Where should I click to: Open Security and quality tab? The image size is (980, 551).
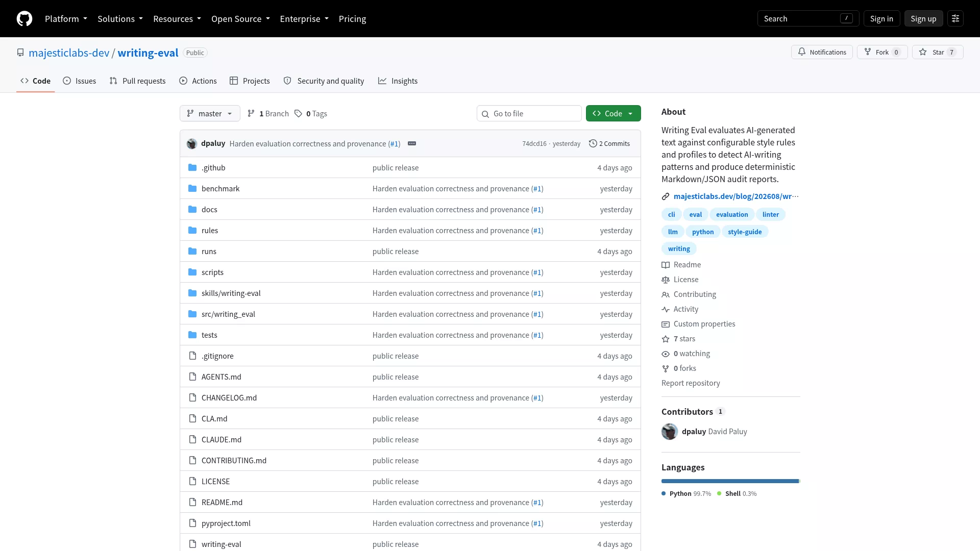pyautogui.click(x=324, y=81)
